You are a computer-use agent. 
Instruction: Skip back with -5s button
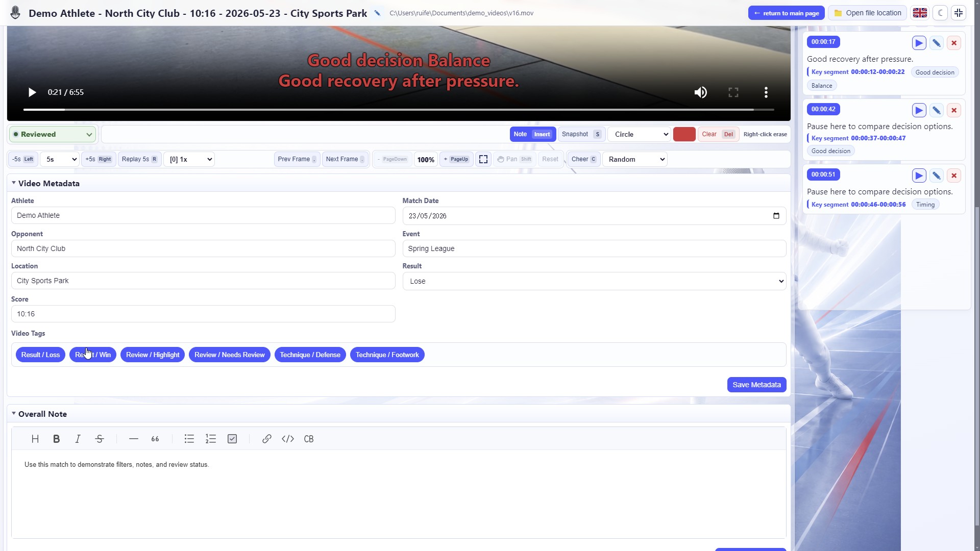click(x=23, y=159)
